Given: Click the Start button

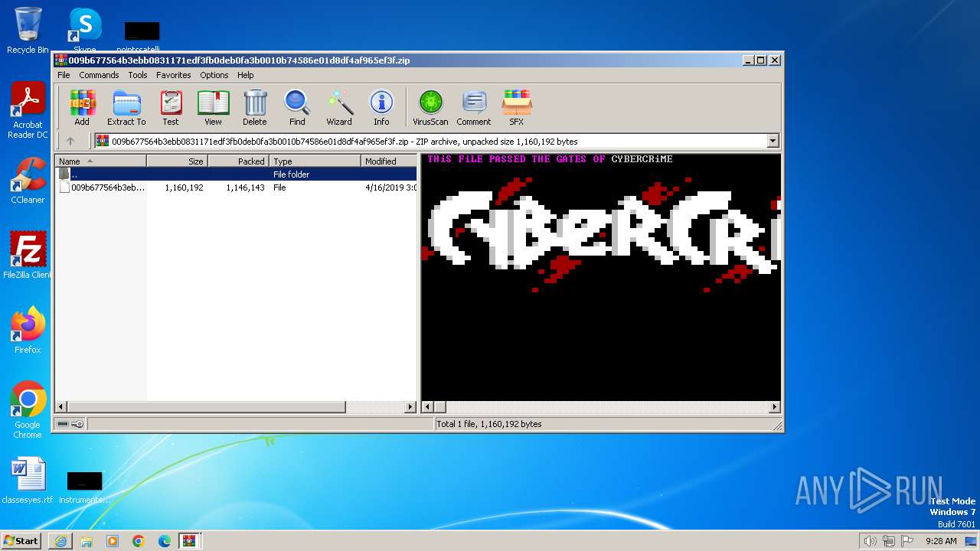Looking at the screenshot, I should point(21,541).
